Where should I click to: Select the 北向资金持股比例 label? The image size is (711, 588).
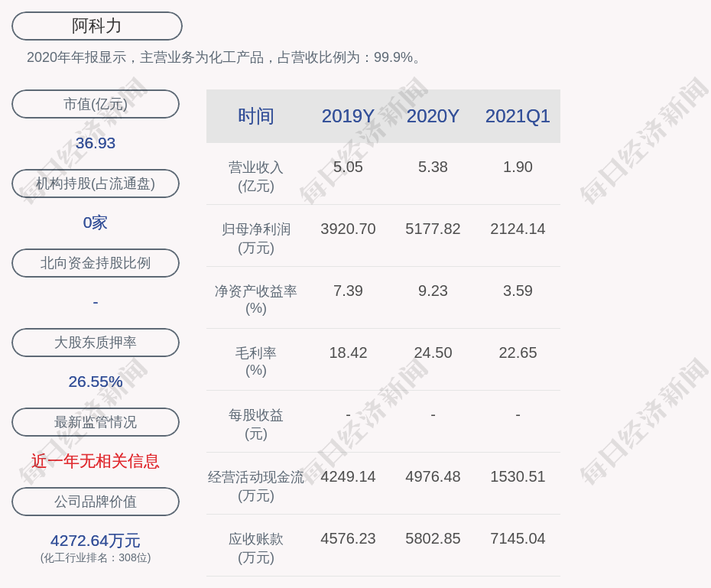point(96,263)
